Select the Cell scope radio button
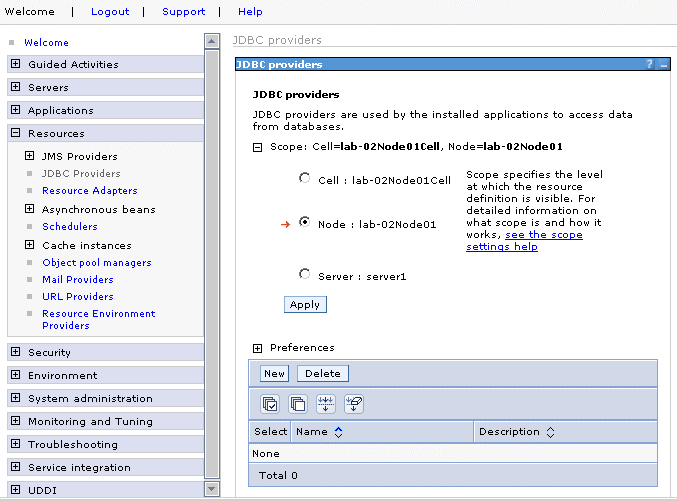The image size is (677, 501). [x=304, y=178]
